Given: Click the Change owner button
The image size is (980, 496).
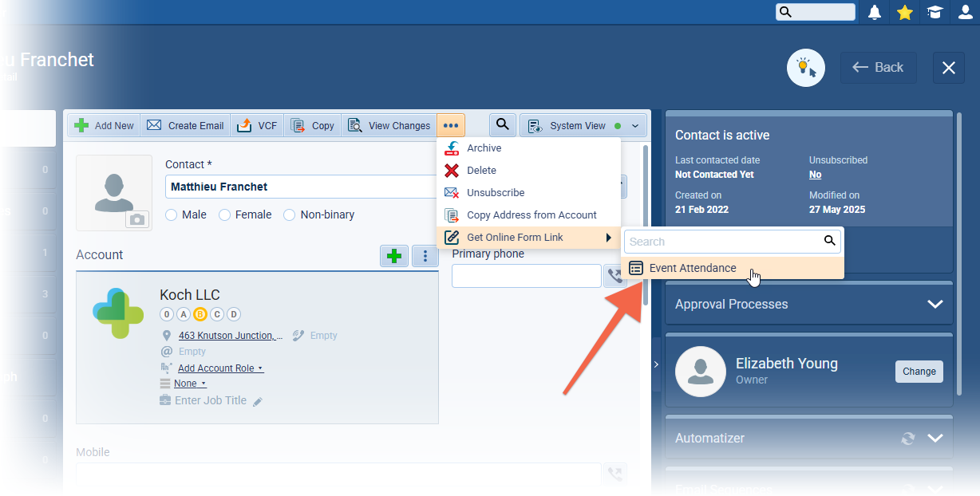Looking at the screenshot, I should click(919, 372).
